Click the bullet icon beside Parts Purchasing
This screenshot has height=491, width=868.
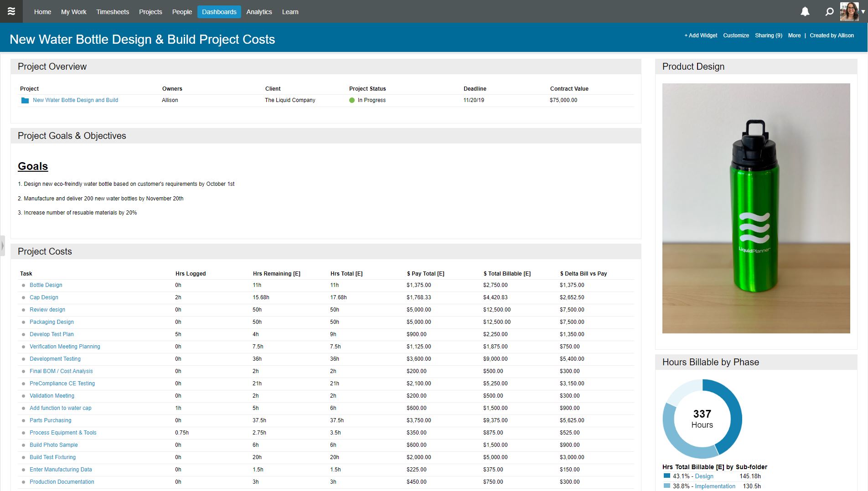24,421
